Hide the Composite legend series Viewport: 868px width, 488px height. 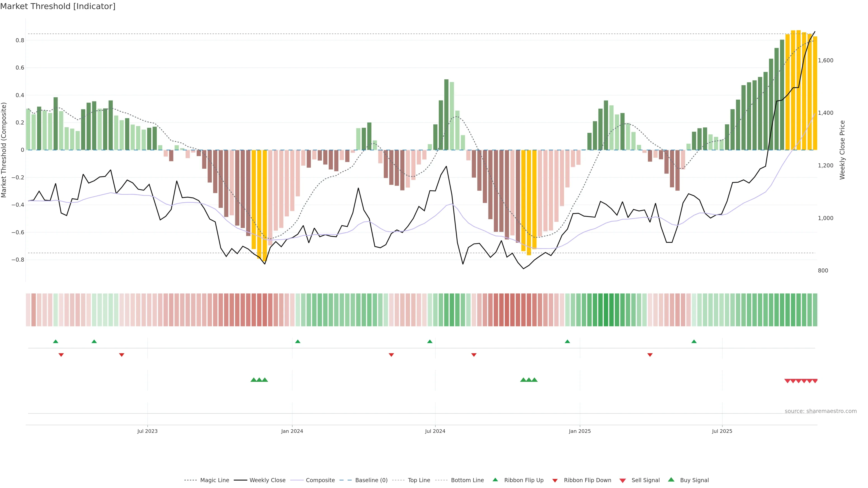tap(320, 480)
